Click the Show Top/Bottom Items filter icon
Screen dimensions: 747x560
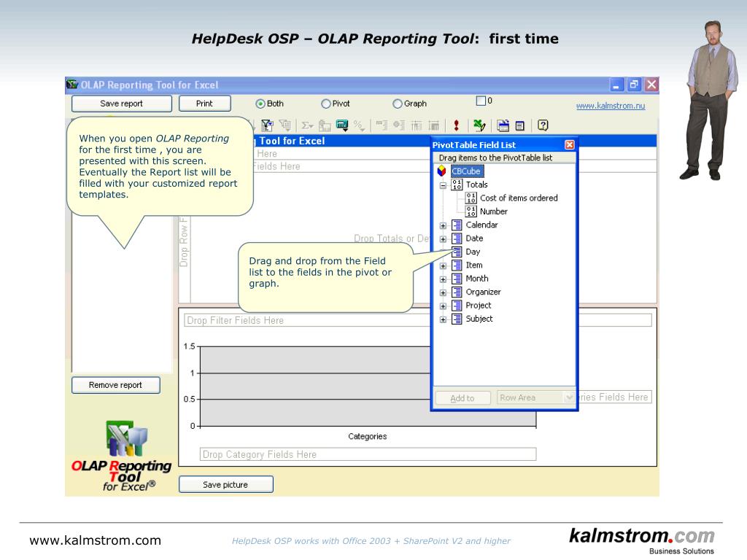285,125
